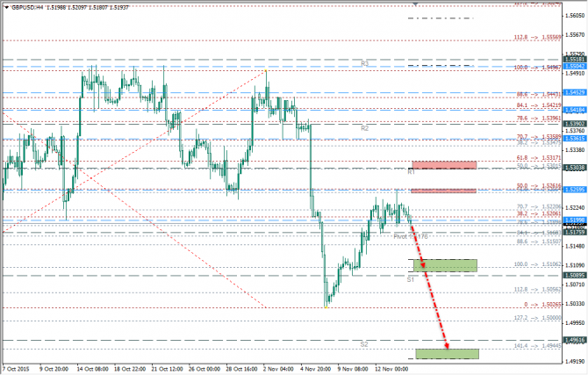Click the R2 label on the dashed line
588x375 pixels.
[x=365, y=128]
